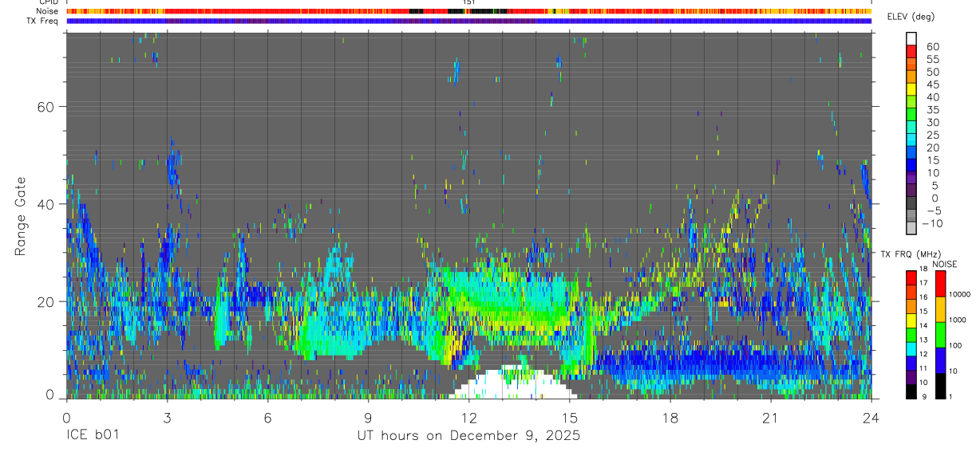Click the x-axis tick label '6'
Viewport: 980px width, 452px height.
click(x=267, y=418)
